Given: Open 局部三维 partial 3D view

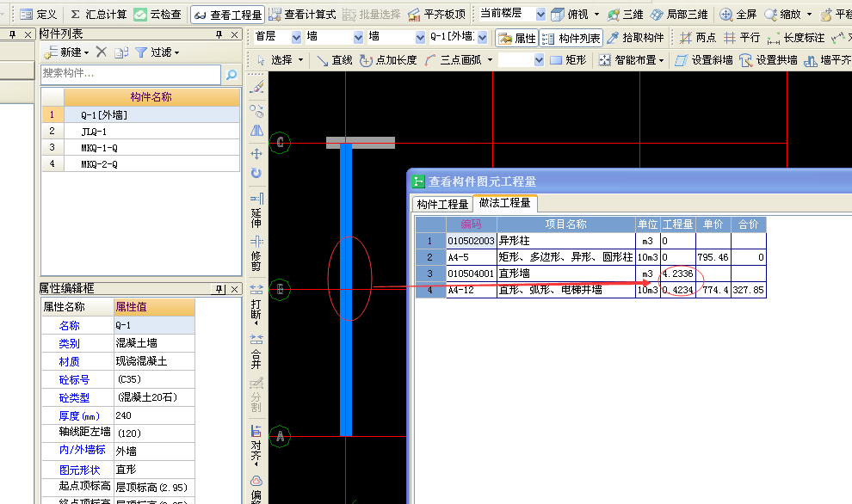Looking at the screenshot, I should pyautogui.click(x=679, y=14).
